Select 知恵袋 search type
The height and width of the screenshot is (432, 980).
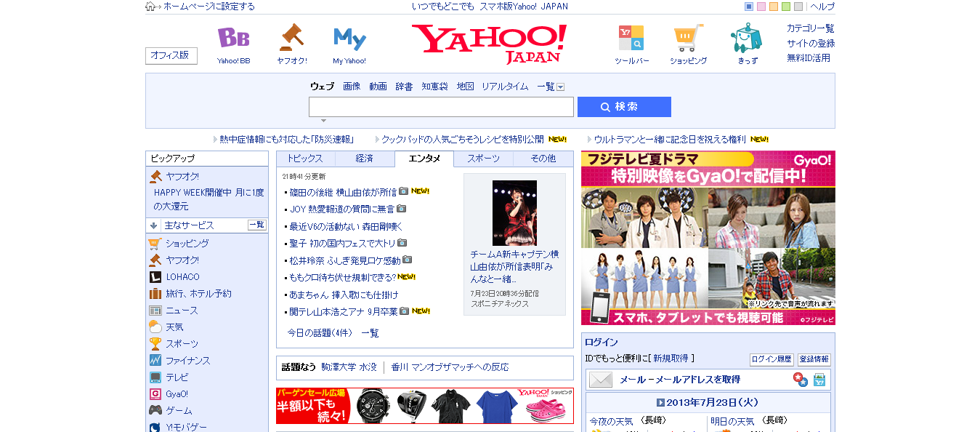(x=434, y=87)
